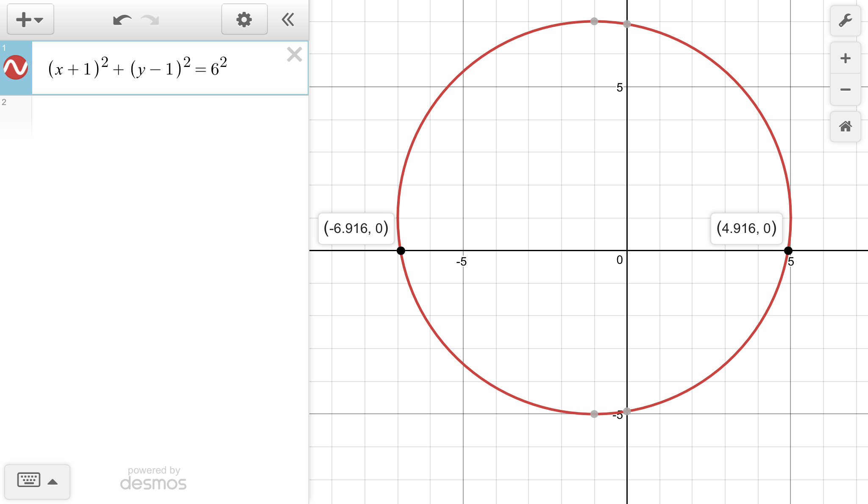Click the empty expression row 2
Screen dimensions: 868x504
click(x=170, y=114)
